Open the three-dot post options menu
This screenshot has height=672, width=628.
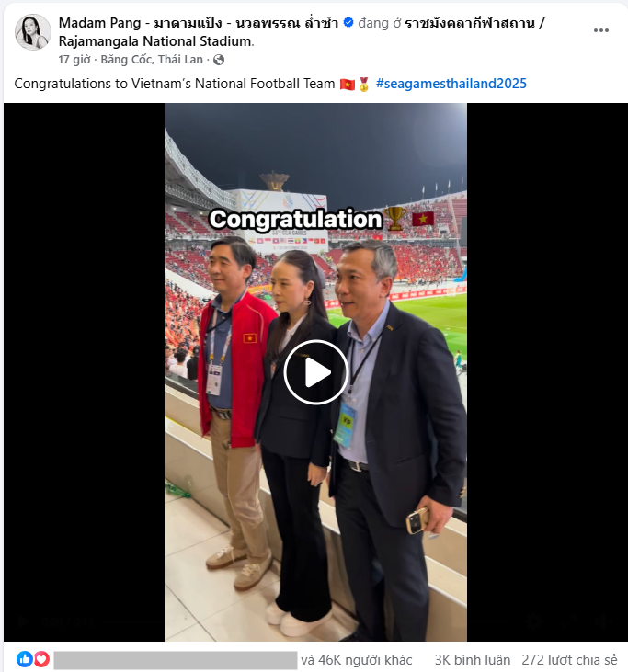[601, 30]
